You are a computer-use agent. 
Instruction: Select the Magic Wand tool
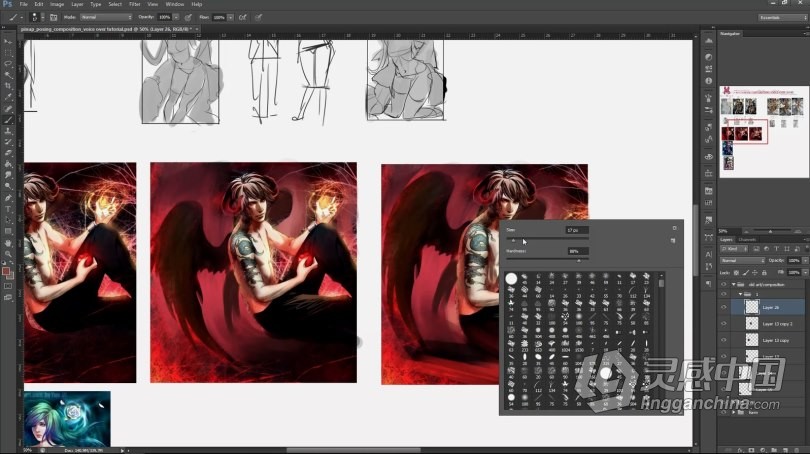(8, 75)
